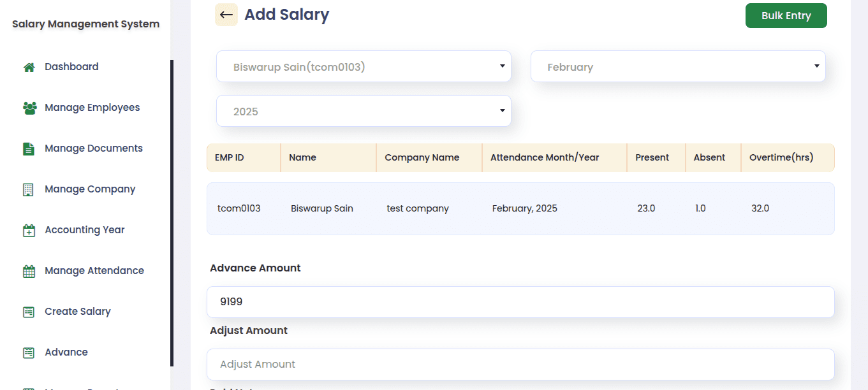Click the Create Salary list icon
The image size is (868, 390).
click(x=29, y=312)
